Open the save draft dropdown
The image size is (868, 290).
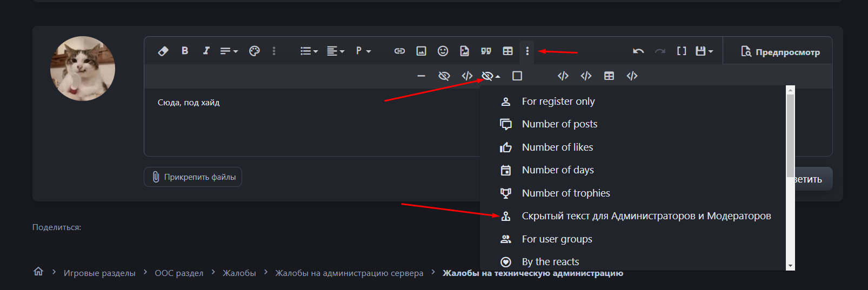tap(704, 51)
